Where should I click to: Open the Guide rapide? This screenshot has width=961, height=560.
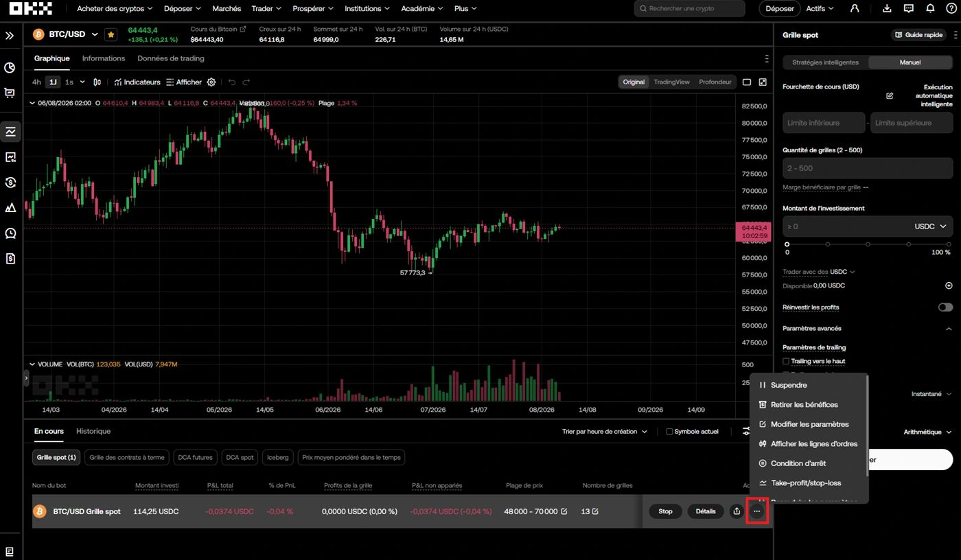click(x=919, y=35)
